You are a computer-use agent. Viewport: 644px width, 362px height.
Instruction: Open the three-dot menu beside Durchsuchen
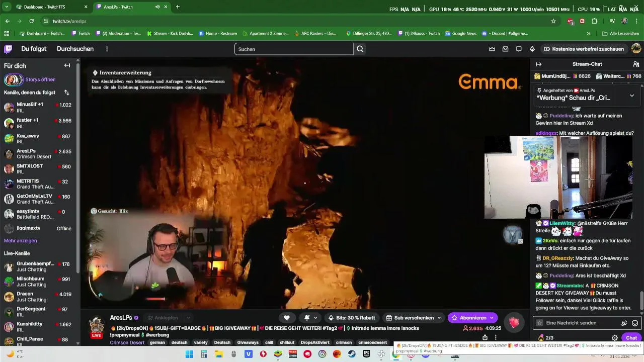click(107, 49)
